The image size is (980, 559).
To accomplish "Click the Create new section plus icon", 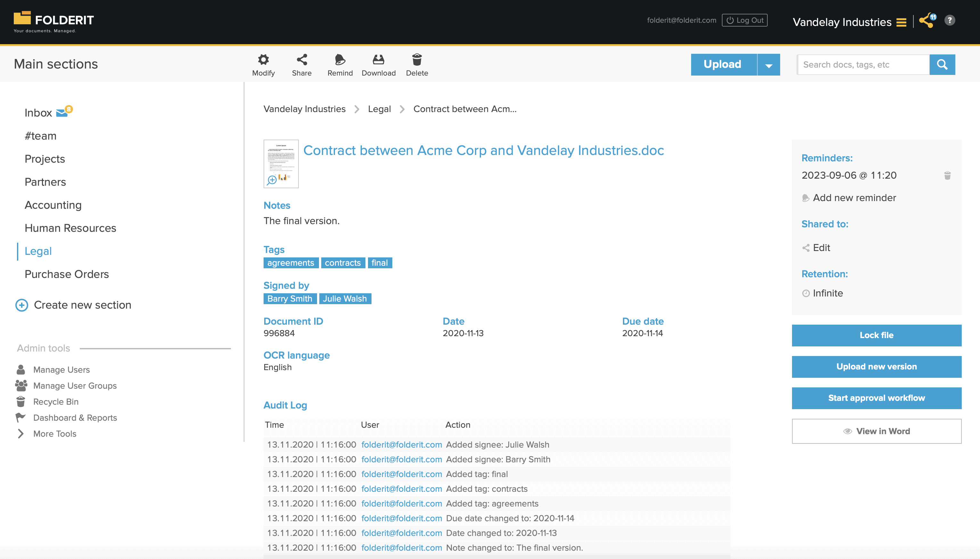I will click(x=21, y=305).
